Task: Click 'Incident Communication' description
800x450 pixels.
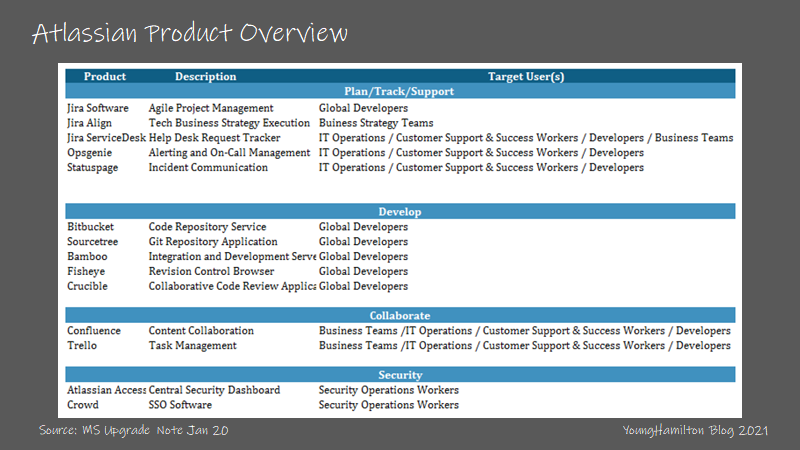Action: click(x=208, y=167)
